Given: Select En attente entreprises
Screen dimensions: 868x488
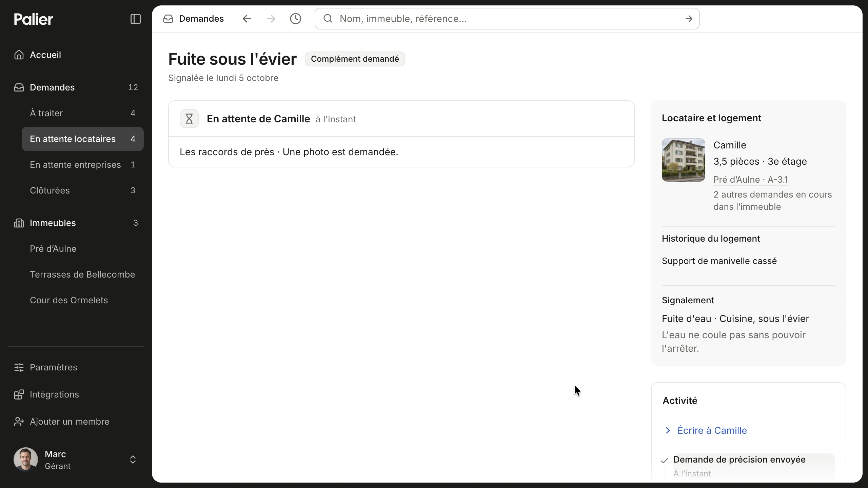Looking at the screenshot, I should click(83, 165).
